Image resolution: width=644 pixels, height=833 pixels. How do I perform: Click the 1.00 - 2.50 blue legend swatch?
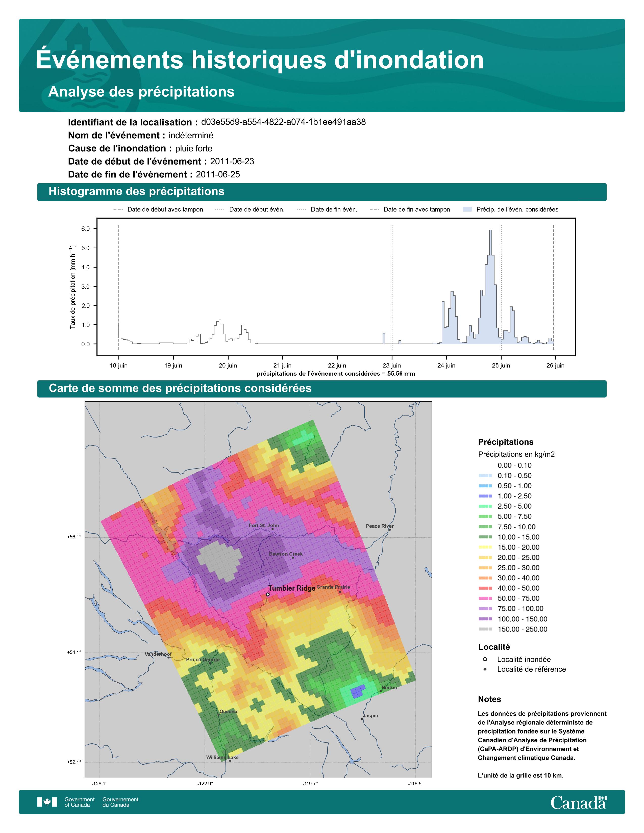click(485, 496)
